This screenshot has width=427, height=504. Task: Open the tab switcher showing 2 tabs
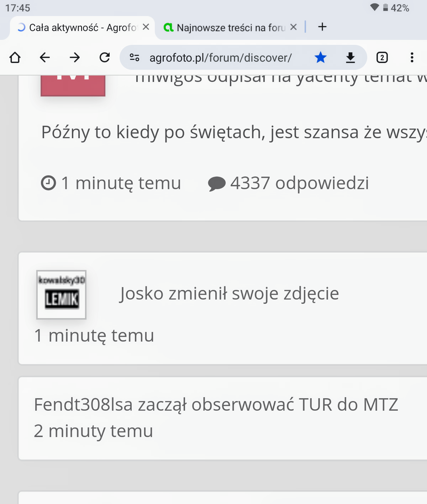382,57
